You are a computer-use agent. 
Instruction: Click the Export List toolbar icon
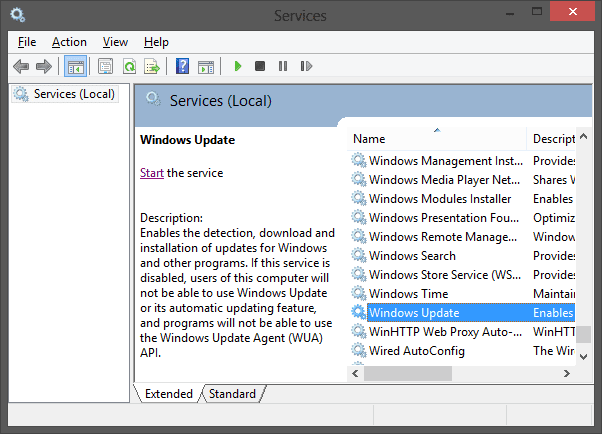click(152, 66)
